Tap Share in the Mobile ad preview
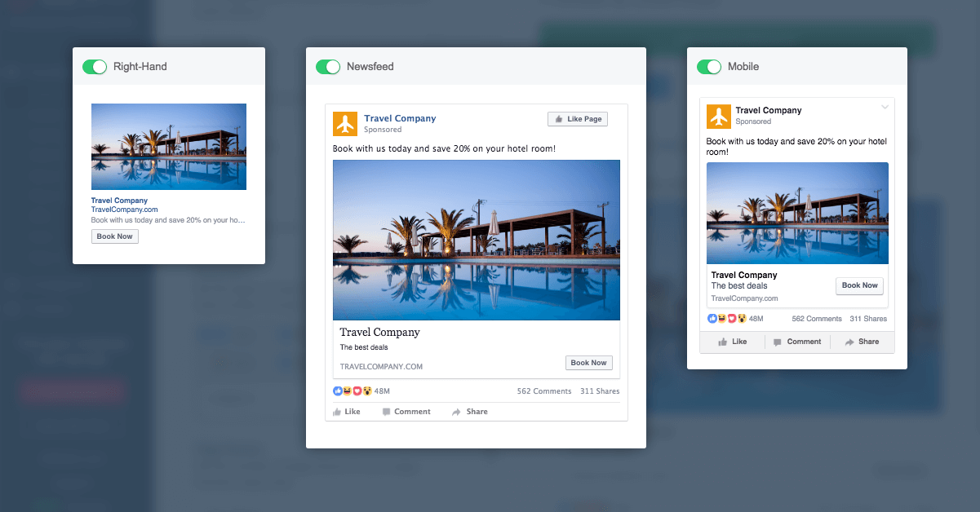This screenshot has width=980, height=512. [x=862, y=342]
